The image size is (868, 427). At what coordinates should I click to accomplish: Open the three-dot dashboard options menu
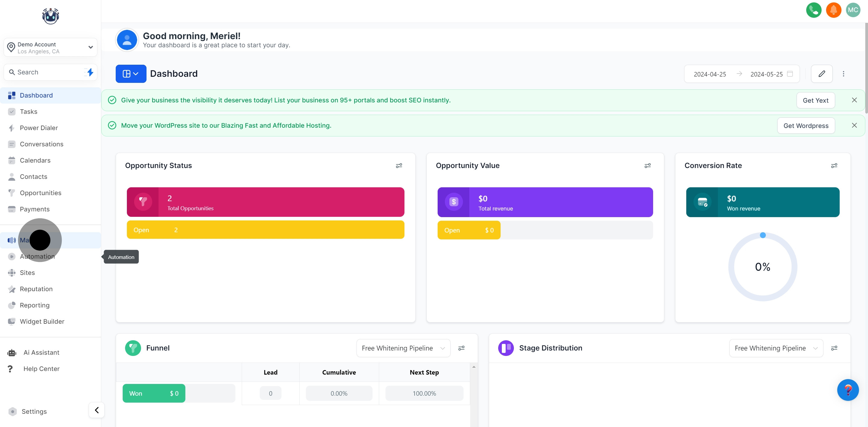tap(843, 74)
